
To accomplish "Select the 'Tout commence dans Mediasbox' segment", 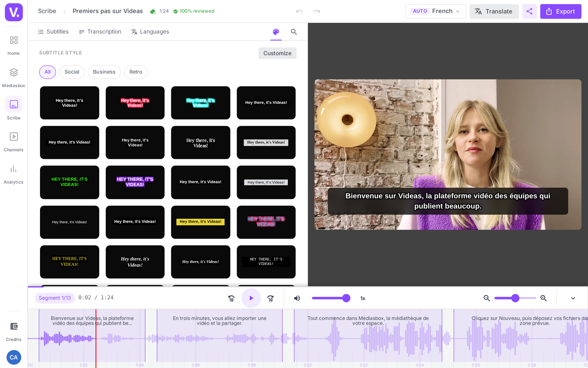I will pos(368,336).
